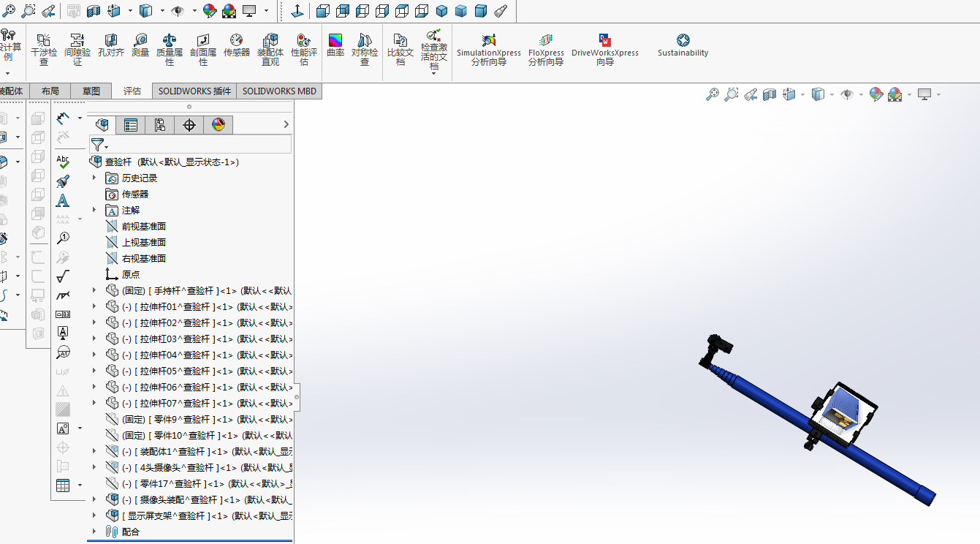
Task: Open the SOLIDWORKS MBD tab
Action: [279, 91]
